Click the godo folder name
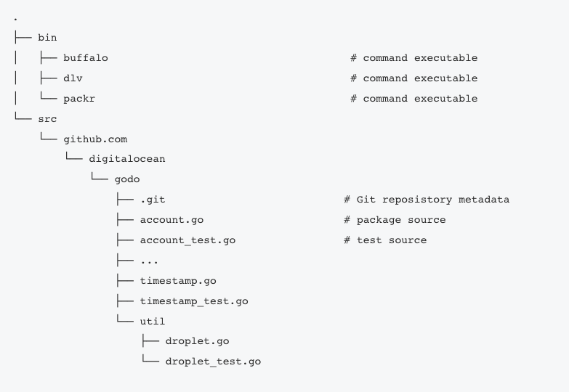Screen dimensions: 569x392 (x=127, y=179)
